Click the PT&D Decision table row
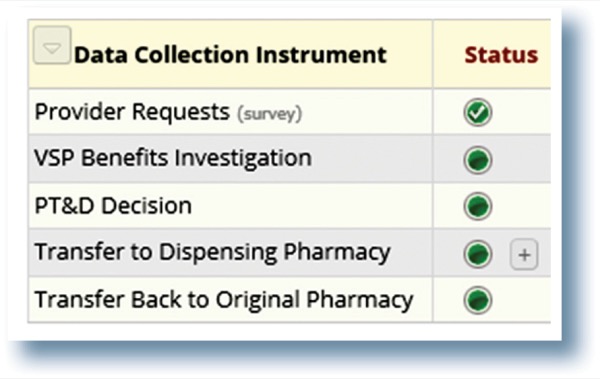The width and height of the screenshot is (600, 379). 290,206
